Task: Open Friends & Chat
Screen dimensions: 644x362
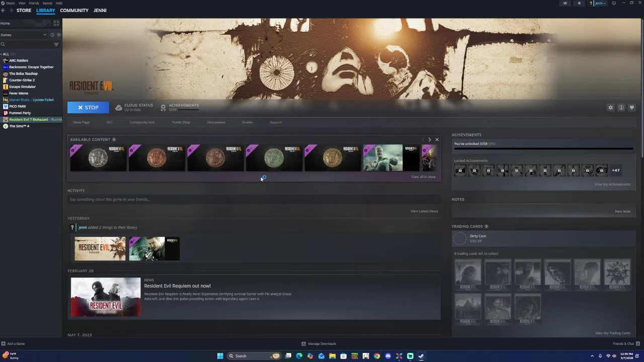Action: tap(625, 344)
